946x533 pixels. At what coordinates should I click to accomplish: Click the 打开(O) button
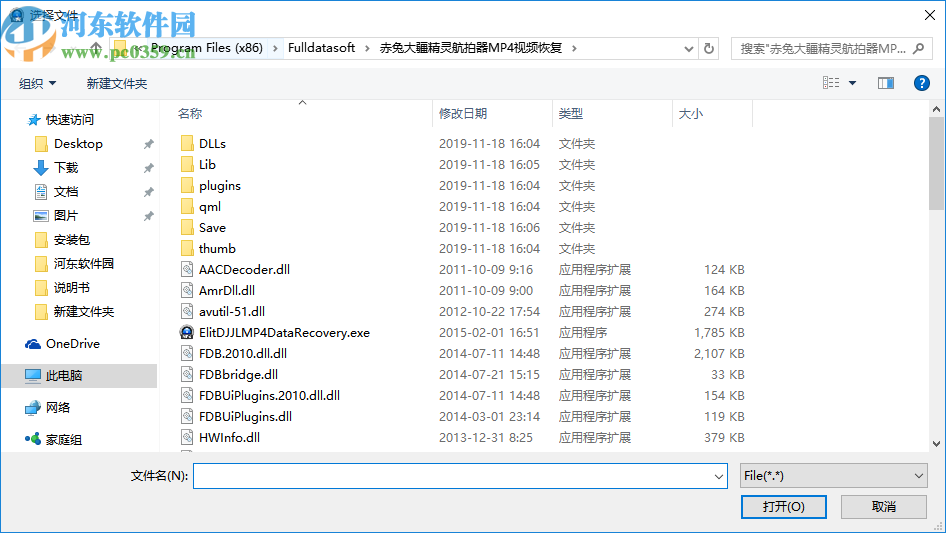[784, 506]
